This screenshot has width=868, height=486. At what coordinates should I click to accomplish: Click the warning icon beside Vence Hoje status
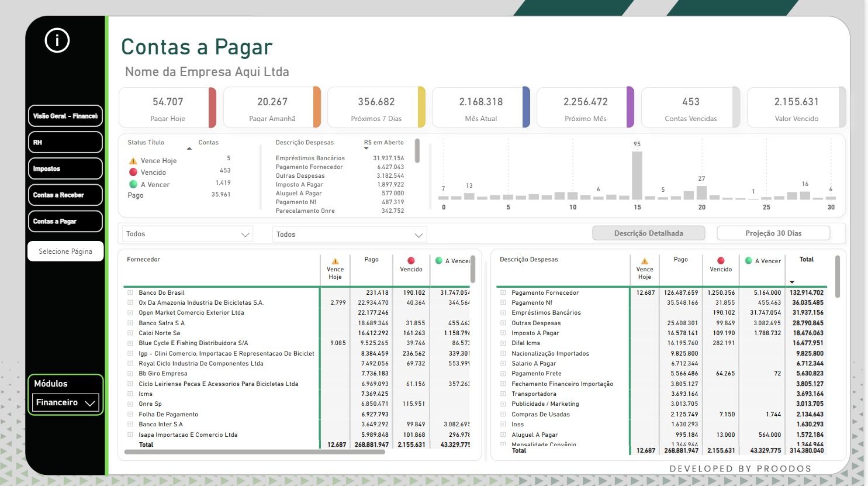(133, 161)
